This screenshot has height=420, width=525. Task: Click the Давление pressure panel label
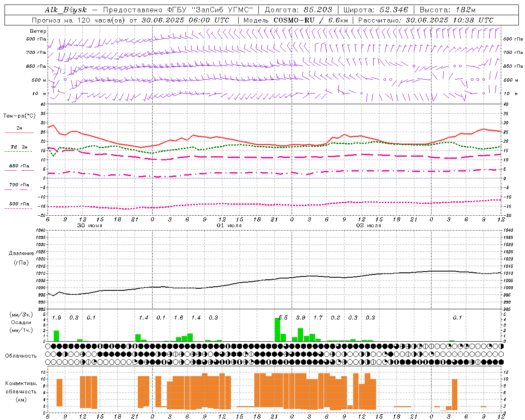pyautogui.click(x=21, y=253)
